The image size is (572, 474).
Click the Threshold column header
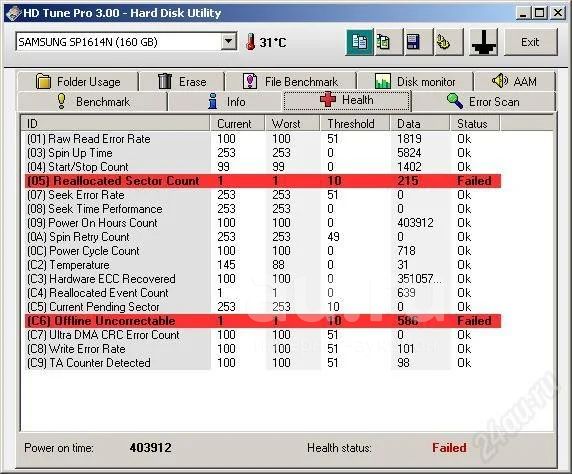pyautogui.click(x=355, y=124)
